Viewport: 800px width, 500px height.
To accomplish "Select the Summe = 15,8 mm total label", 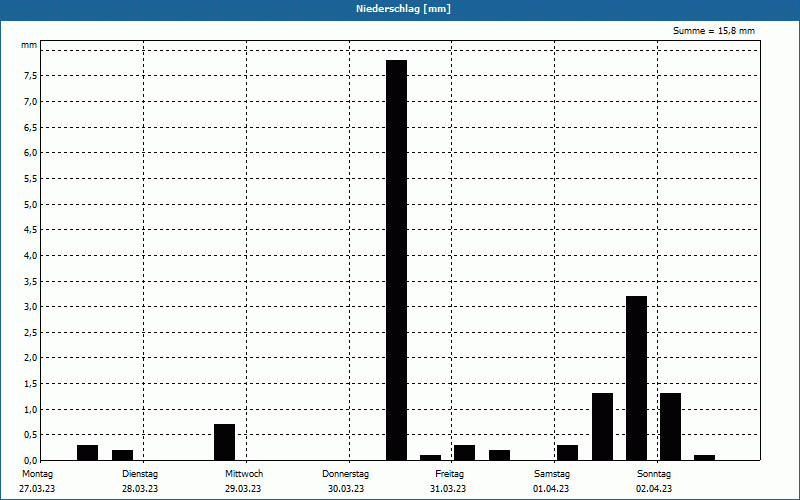I will click(x=714, y=31).
